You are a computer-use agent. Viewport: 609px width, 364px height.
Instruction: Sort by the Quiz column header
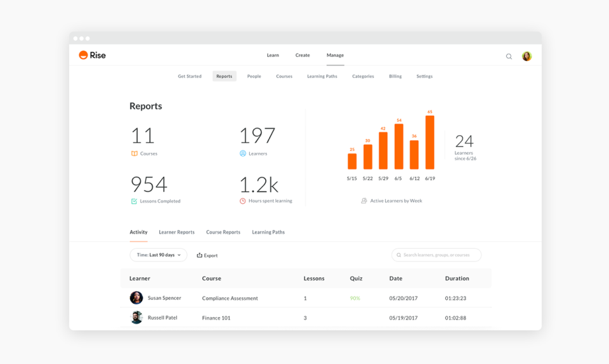click(356, 278)
